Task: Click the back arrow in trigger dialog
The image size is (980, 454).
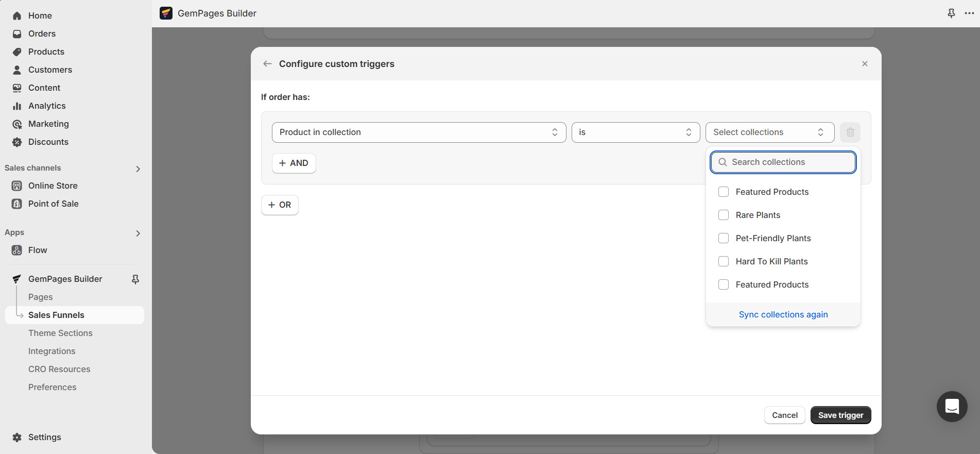Action: coord(267,64)
